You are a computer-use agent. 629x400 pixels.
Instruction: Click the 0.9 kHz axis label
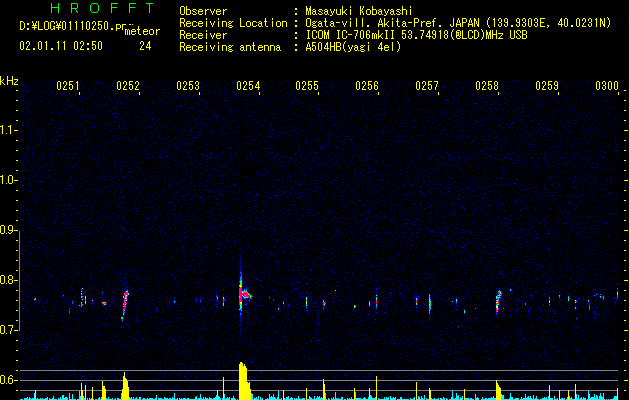[x=8, y=230]
